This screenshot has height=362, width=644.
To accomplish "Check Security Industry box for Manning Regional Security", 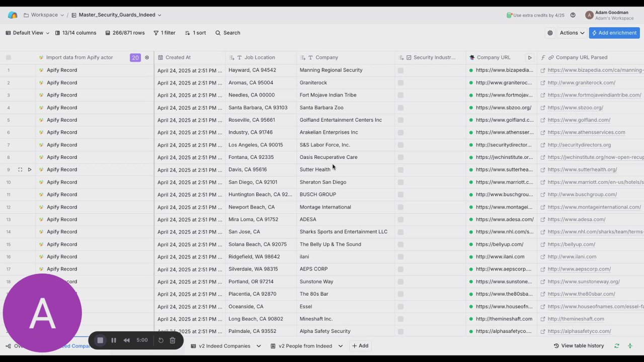I will [x=400, y=70].
